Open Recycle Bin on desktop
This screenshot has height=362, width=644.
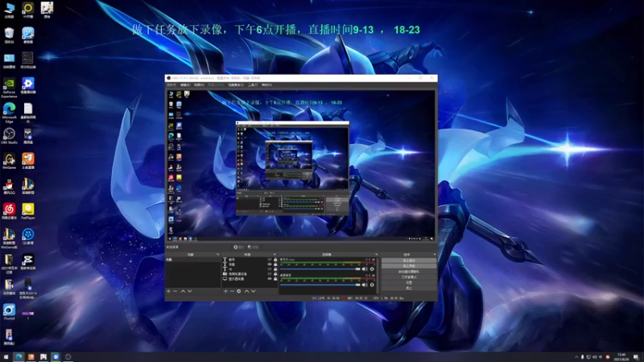(x=9, y=35)
